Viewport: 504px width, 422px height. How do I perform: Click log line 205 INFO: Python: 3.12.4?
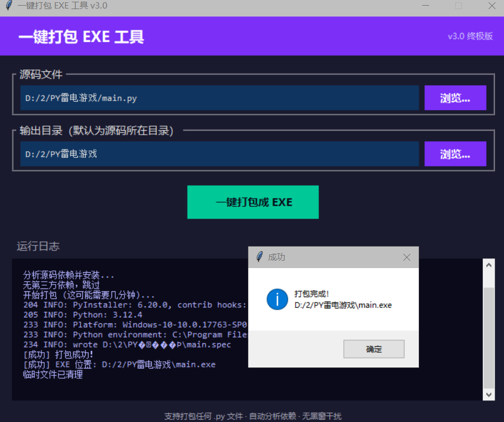pyautogui.click(x=83, y=315)
